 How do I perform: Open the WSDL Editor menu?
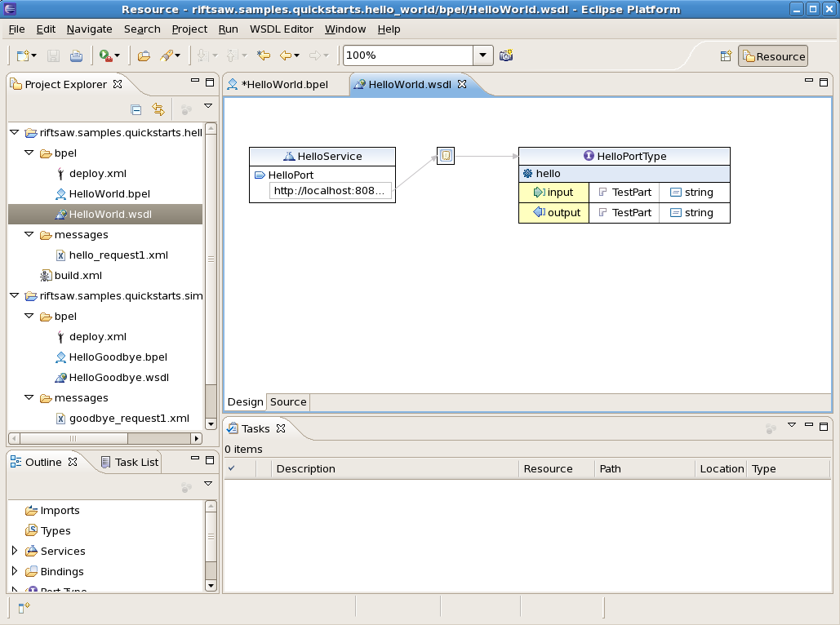tap(281, 29)
